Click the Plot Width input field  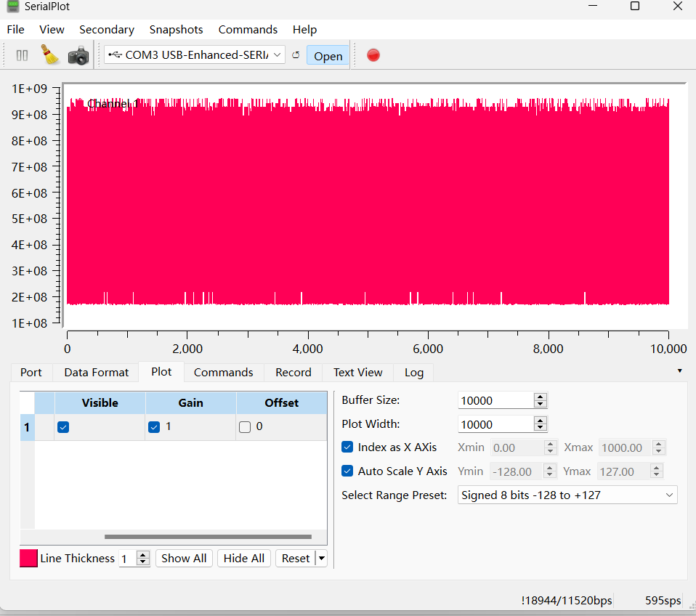tap(495, 424)
